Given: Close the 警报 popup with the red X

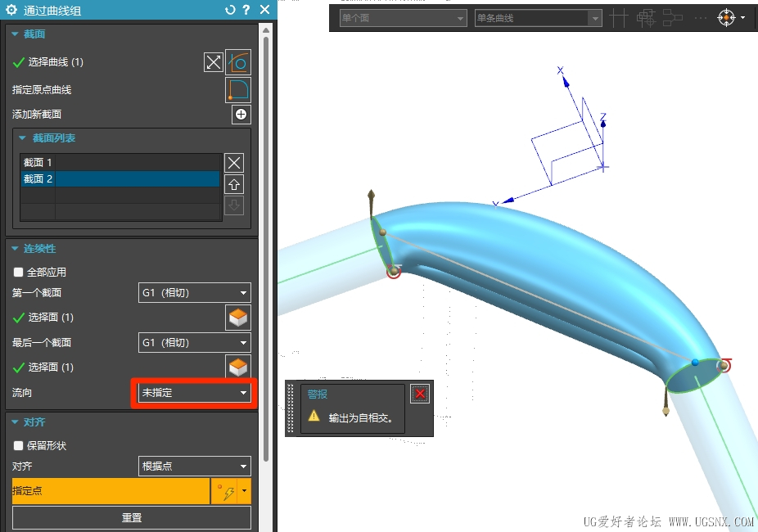Looking at the screenshot, I should [420, 394].
